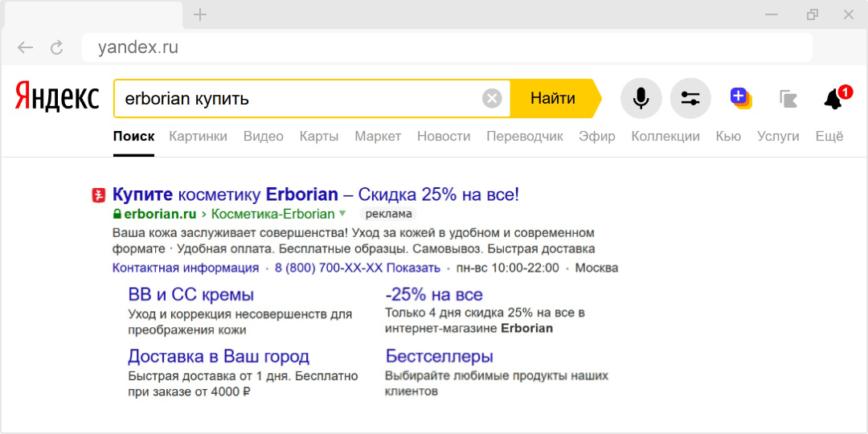Click the red Erborian ad favicon
Screen dimensions: 868x434
(98, 194)
